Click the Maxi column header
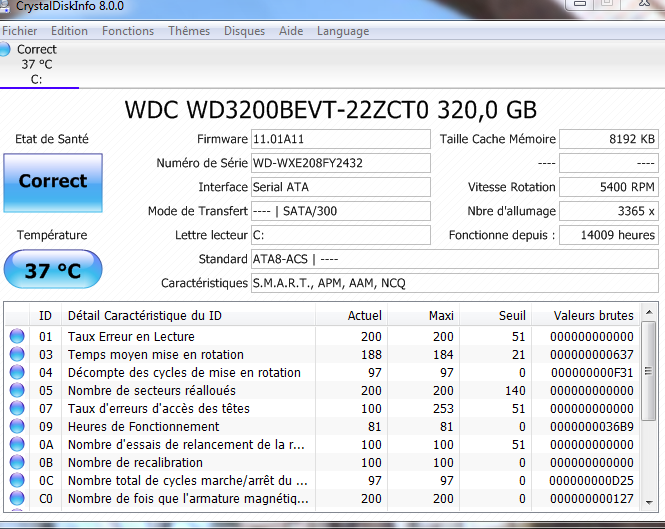 [424, 316]
